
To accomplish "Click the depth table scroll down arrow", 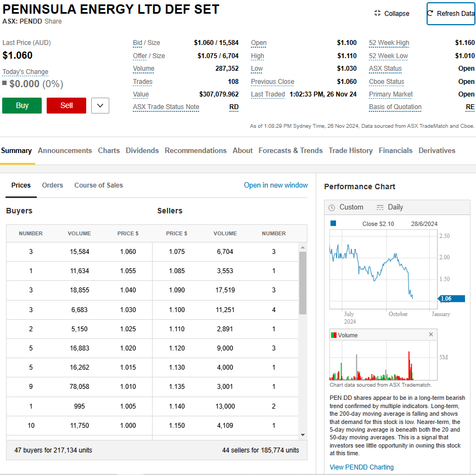I will (303, 435).
